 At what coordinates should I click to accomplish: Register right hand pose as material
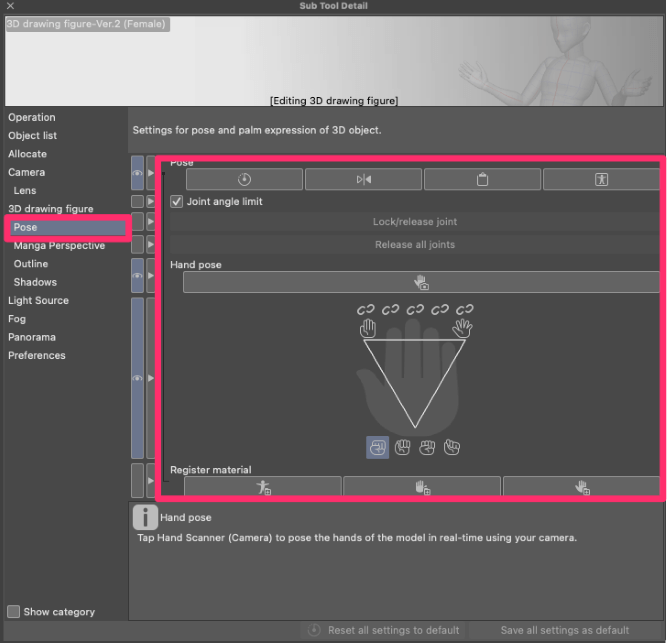coord(581,487)
